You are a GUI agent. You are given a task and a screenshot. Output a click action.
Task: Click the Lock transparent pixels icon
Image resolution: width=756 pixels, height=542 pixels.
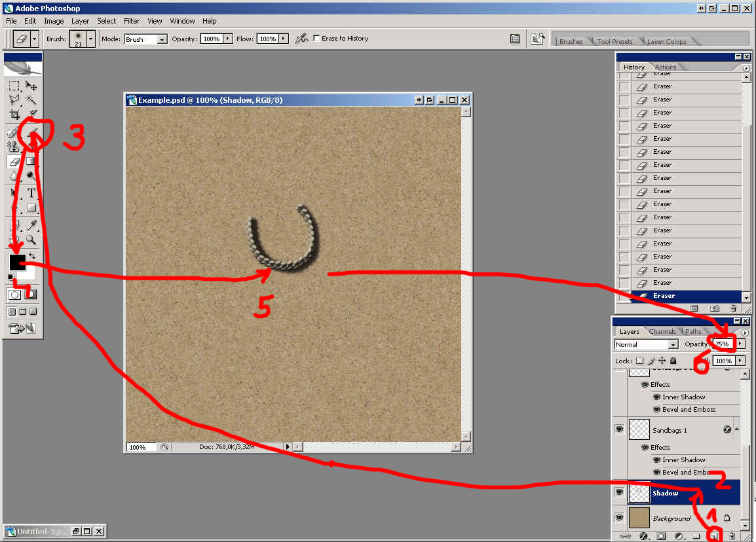click(x=640, y=361)
